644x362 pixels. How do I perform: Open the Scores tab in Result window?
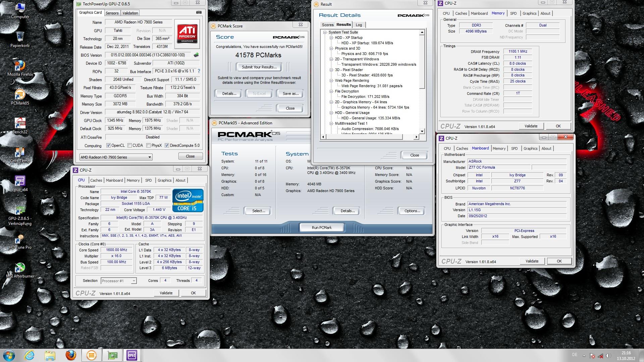[x=328, y=25]
